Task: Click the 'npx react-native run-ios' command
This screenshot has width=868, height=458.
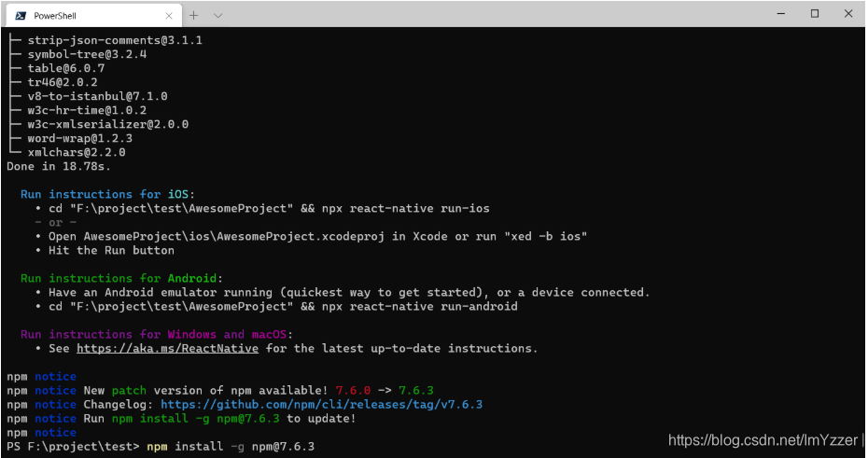Action: [406, 209]
